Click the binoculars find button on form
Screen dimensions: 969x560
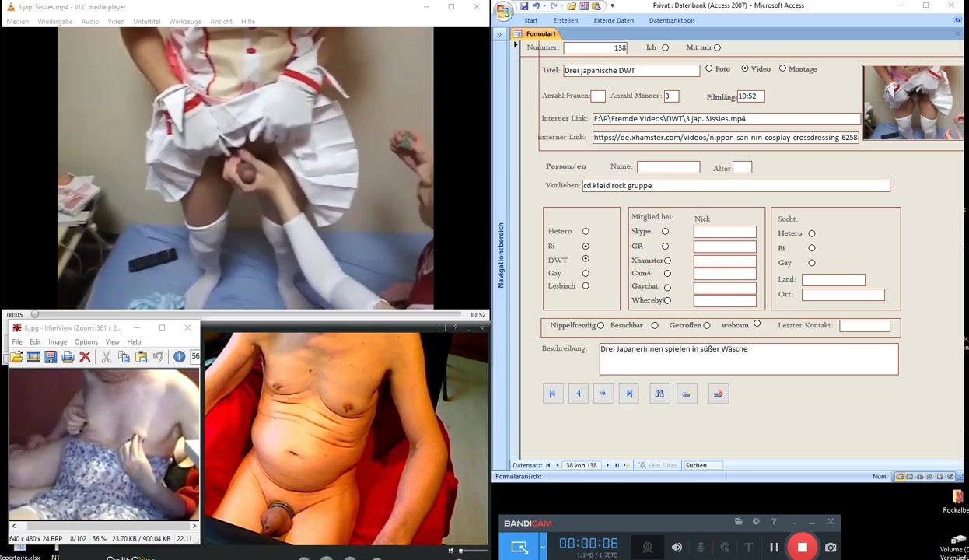click(659, 394)
